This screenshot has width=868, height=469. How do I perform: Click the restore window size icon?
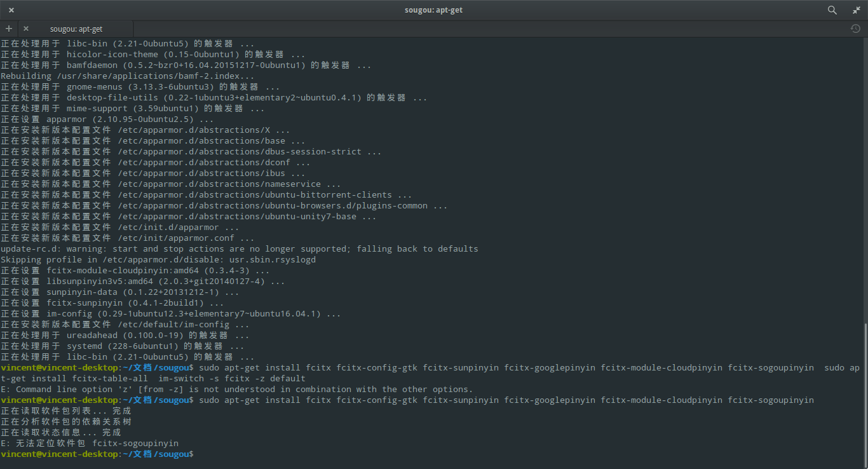click(857, 10)
